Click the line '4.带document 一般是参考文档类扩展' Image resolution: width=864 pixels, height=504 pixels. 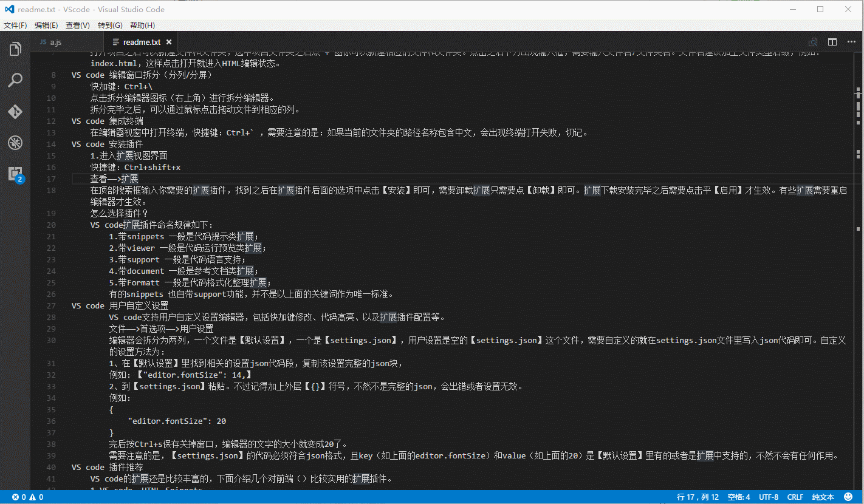(x=184, y=271)
